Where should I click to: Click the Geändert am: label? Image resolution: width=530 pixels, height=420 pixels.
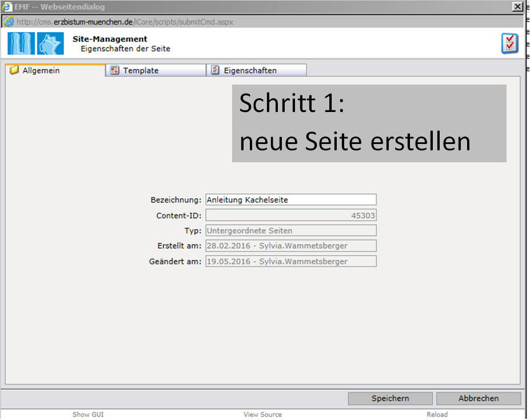pos(175,261)
